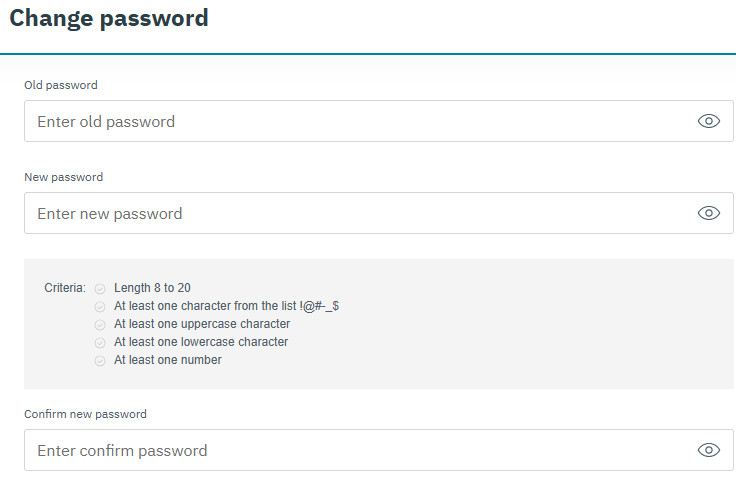Click the 'At least one number' check icon

(x=100, y=361)
